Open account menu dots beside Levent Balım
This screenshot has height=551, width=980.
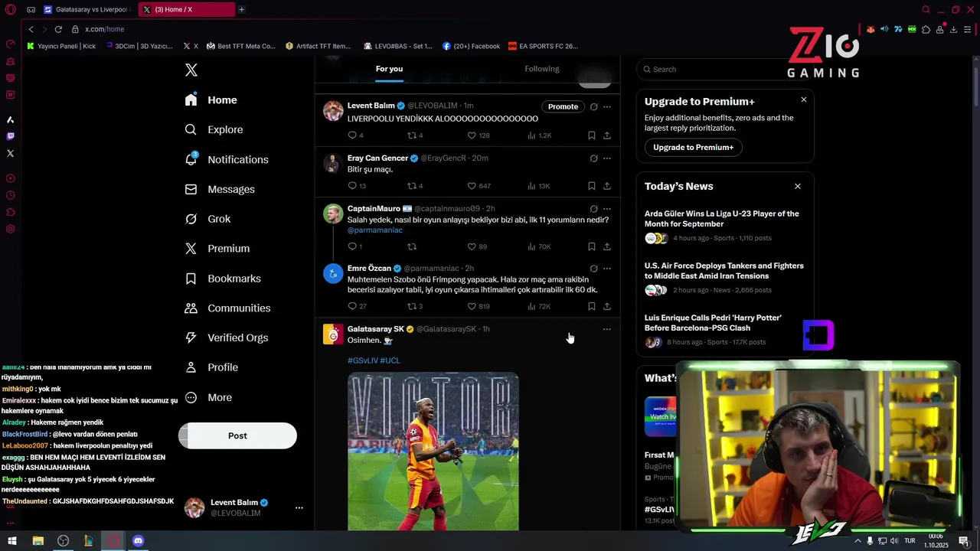(299, 507)
